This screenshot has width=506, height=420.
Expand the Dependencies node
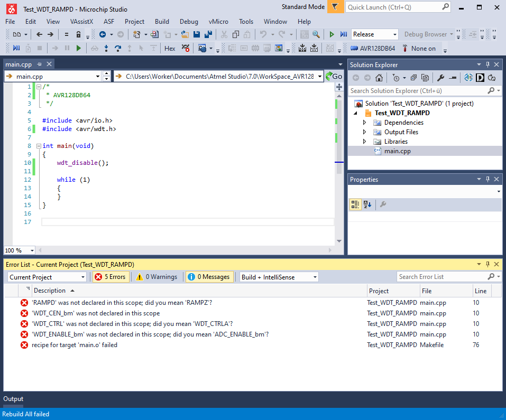[364, 123]
